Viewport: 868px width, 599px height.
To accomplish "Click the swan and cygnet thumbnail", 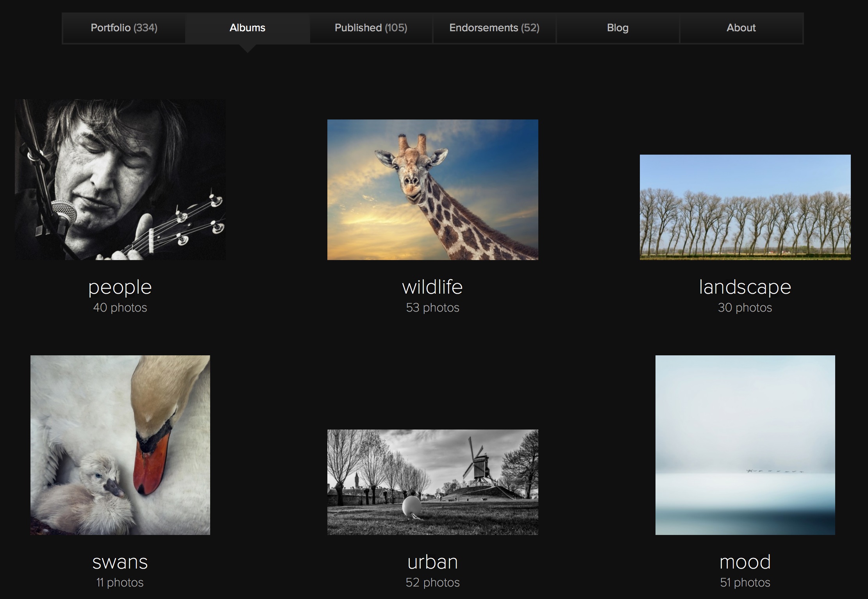I will 120,445.
